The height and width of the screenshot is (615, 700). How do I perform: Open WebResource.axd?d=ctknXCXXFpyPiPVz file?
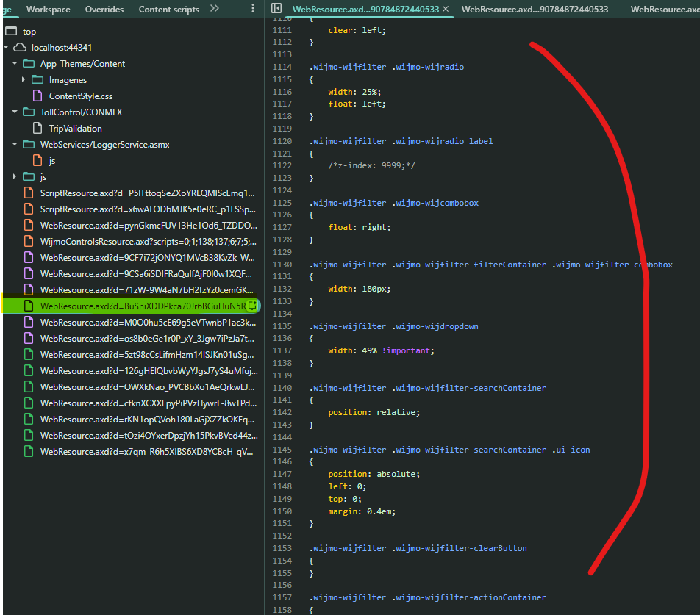pyautogui.click(x=149, y=403)
